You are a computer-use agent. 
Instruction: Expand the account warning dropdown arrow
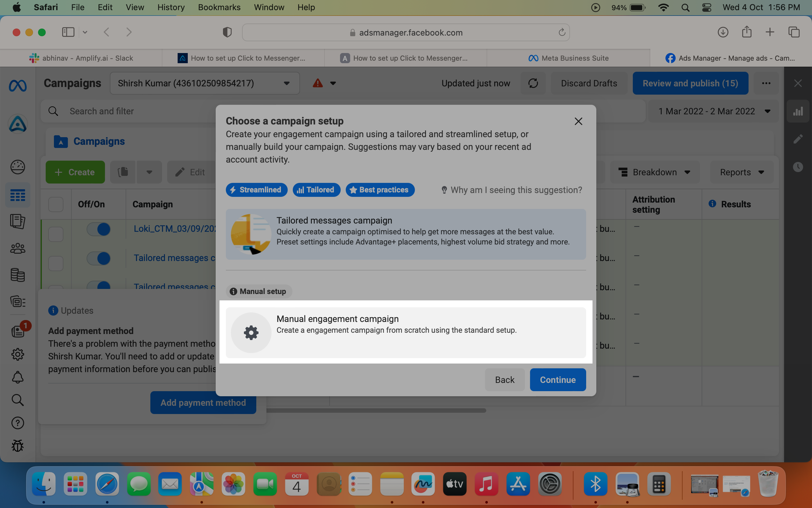pyautogui.click(x=333, y=83)
